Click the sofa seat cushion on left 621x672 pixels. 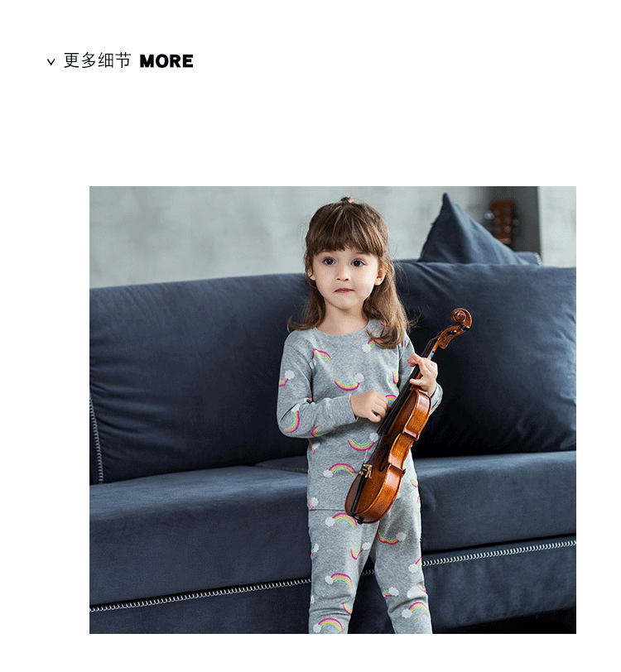[197, 527]
